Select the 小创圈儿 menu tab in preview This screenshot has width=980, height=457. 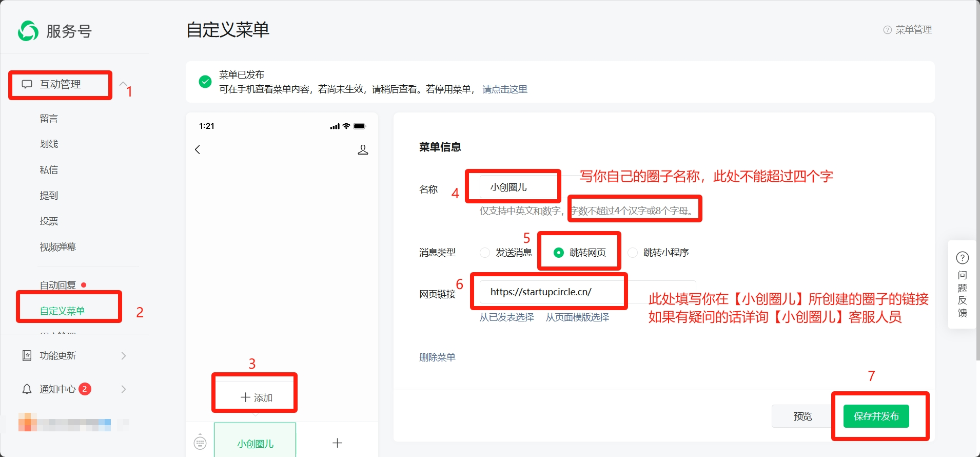pos(255,440)
